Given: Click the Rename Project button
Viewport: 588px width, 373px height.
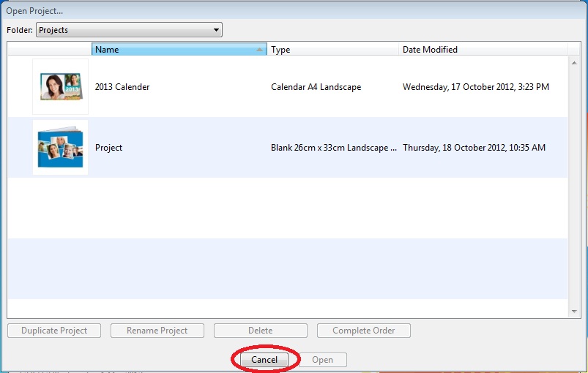Looking at the screenshot, I should point(157,331).
